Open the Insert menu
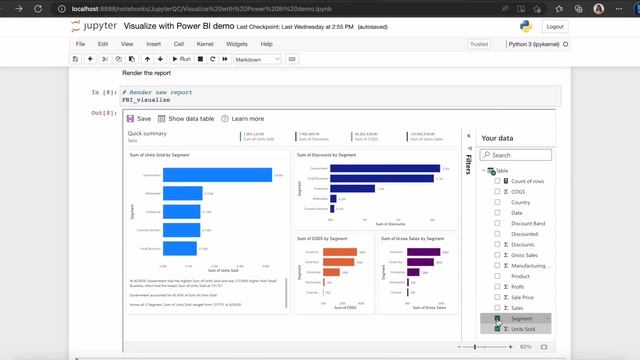 [x=153, y=44]
